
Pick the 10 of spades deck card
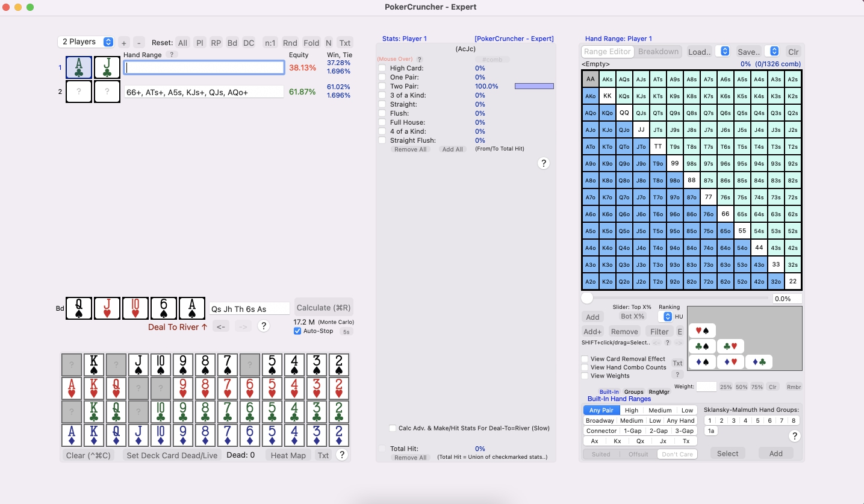tap(161, 365)
